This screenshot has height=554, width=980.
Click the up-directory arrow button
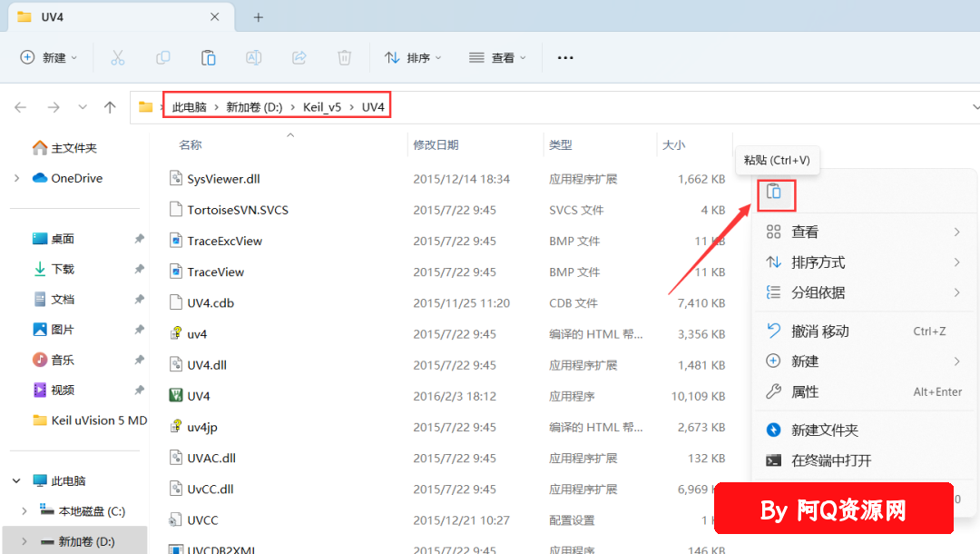(x=110, y=107)
